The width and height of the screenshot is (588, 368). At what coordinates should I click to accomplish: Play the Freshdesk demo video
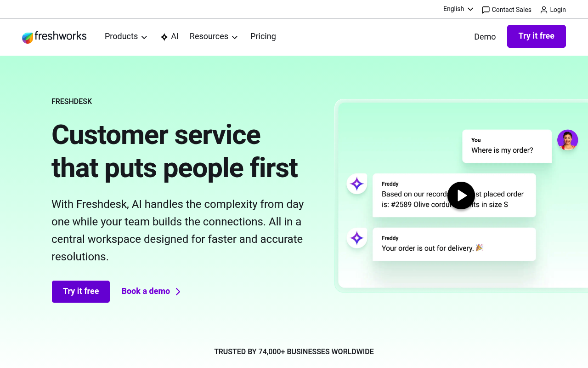coord(461,195)
